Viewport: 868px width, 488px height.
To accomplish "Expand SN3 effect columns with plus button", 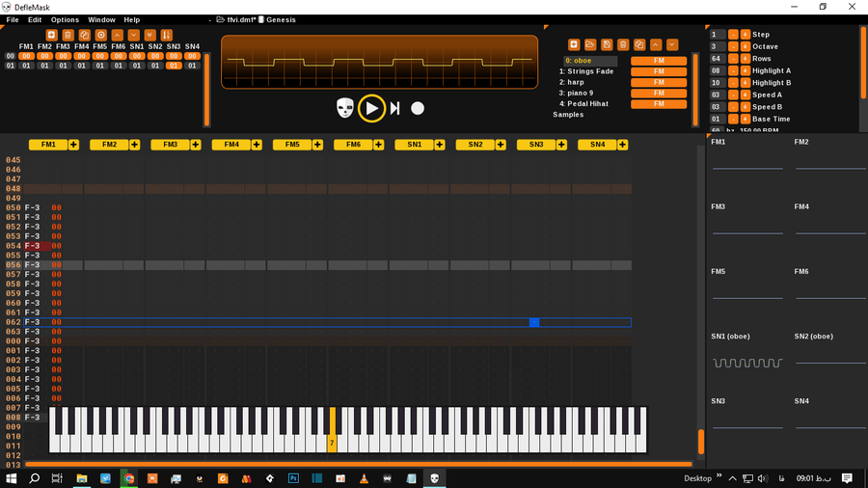I will click(x=562, y=145).
